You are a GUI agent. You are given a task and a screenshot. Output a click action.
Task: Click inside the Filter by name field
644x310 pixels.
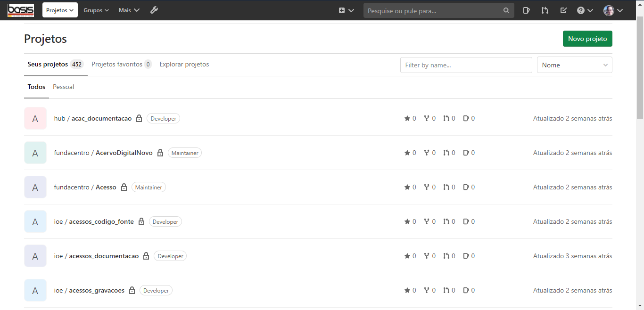pos(466,65)
